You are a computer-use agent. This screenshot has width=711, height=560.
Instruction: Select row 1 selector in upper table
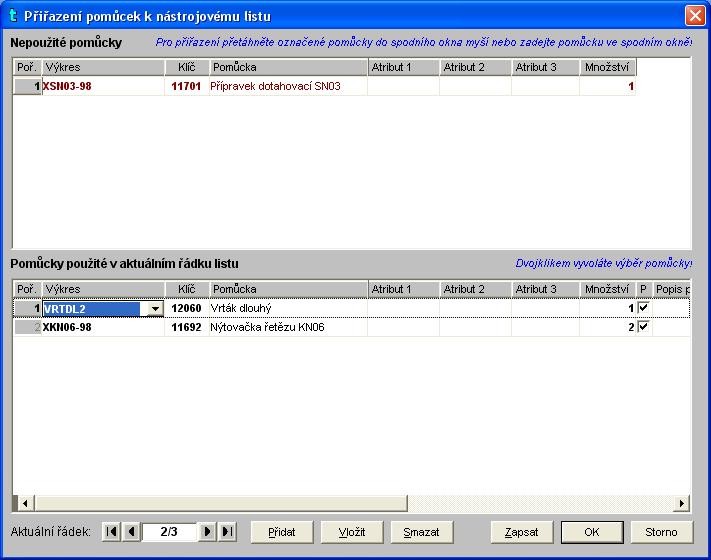point(27,86)
